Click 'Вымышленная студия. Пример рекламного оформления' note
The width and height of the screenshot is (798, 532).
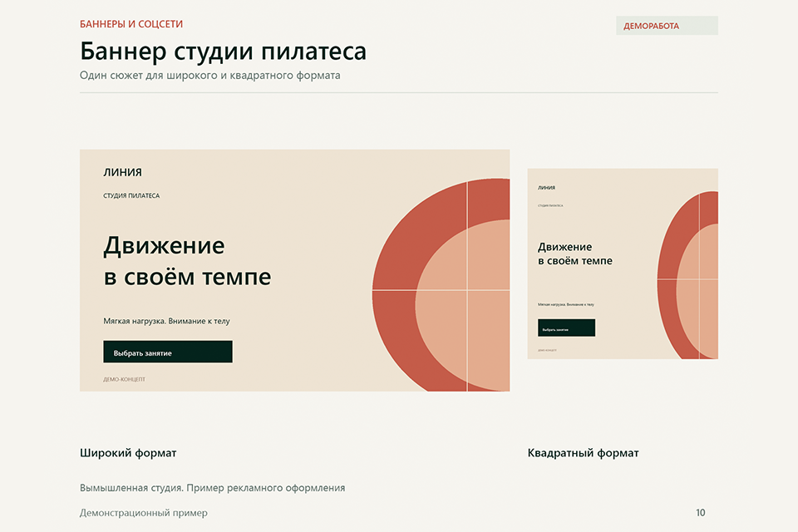212,488
